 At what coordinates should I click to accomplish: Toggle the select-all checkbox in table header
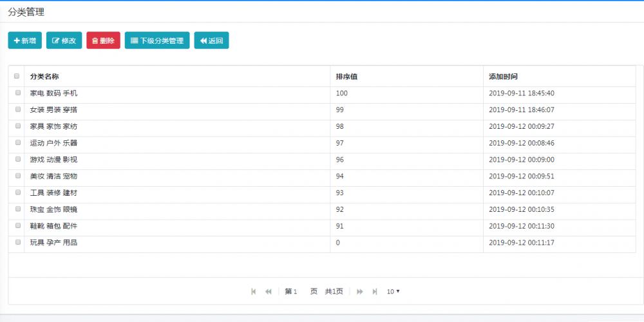coord(17,76)
